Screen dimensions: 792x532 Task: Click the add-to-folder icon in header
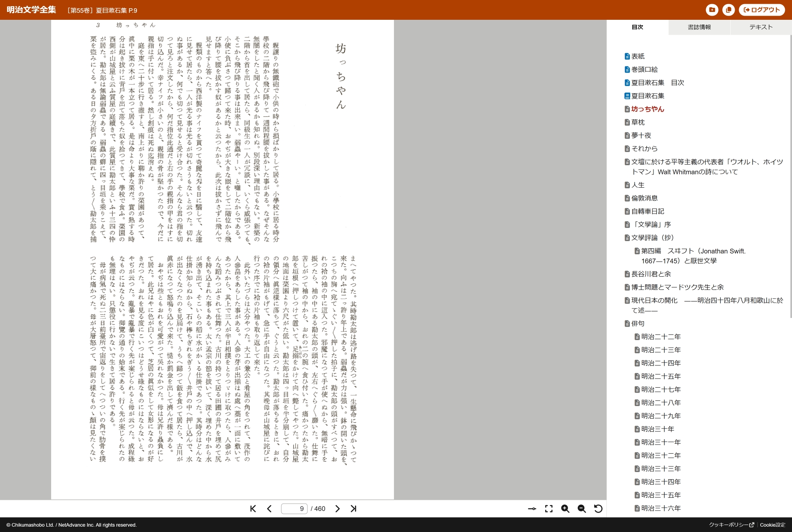(x=712, y=10)
